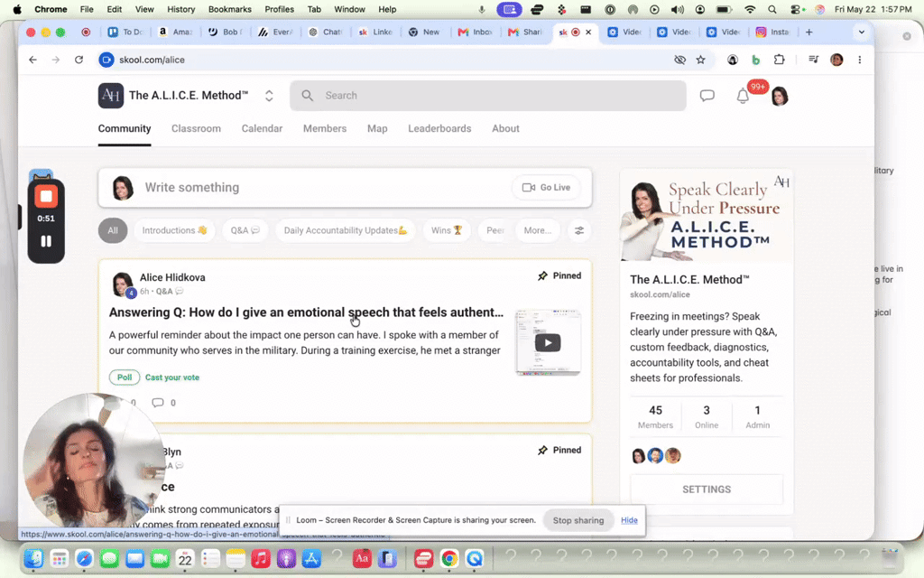Open Chrome media controls icon
This screenshot has width=924, height=578.
click(814, 60)
